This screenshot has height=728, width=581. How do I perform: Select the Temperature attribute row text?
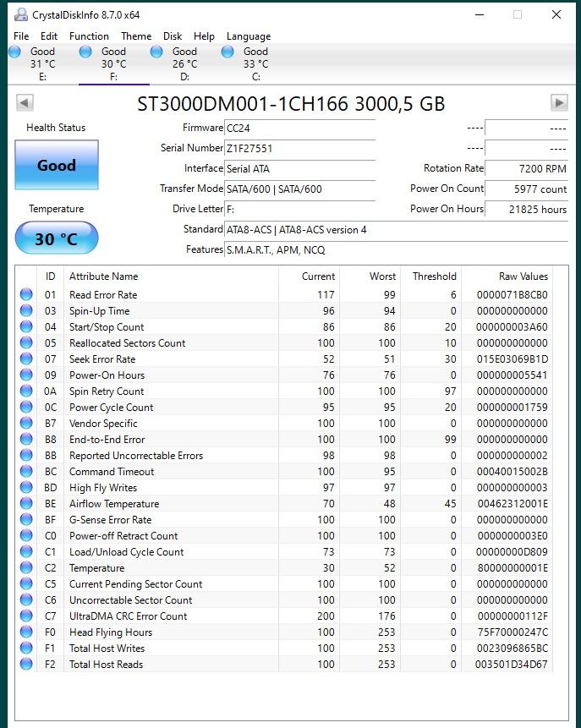coord(96,568)
